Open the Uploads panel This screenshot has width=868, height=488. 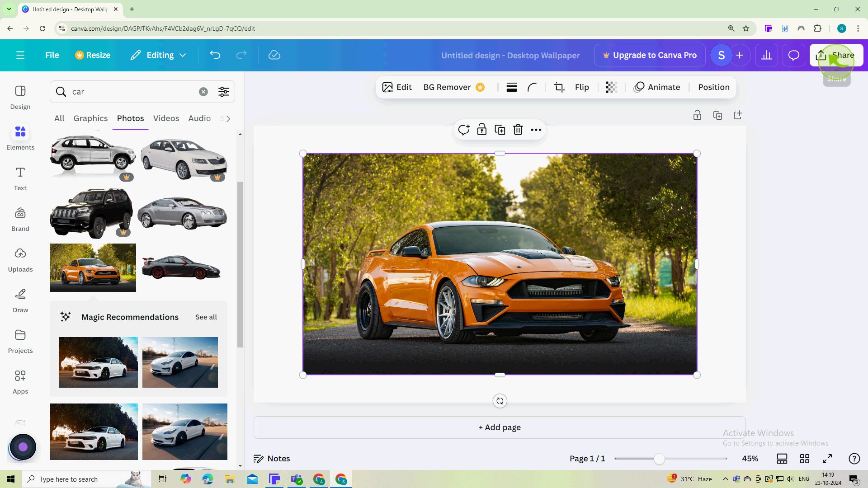click(x=20, y=260)
